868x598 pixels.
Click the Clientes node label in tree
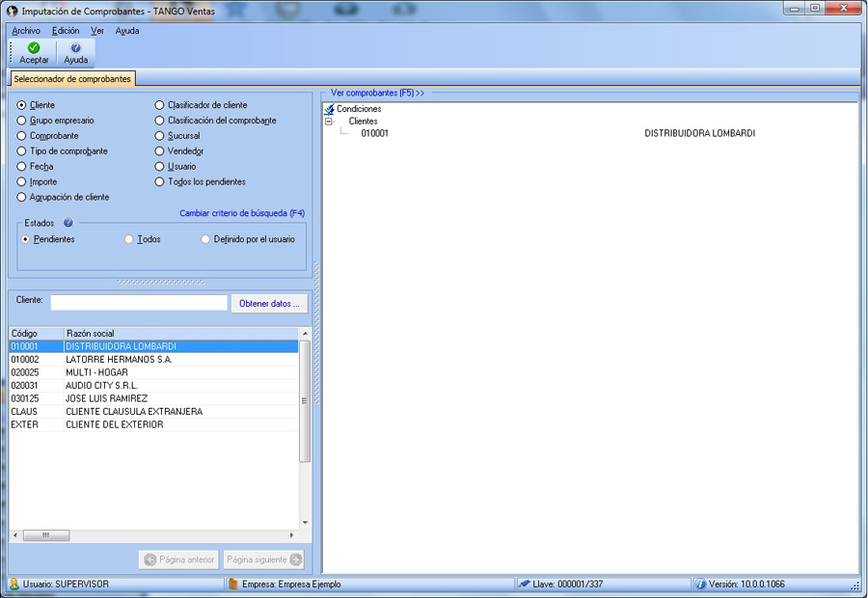[x=364, y=122]
